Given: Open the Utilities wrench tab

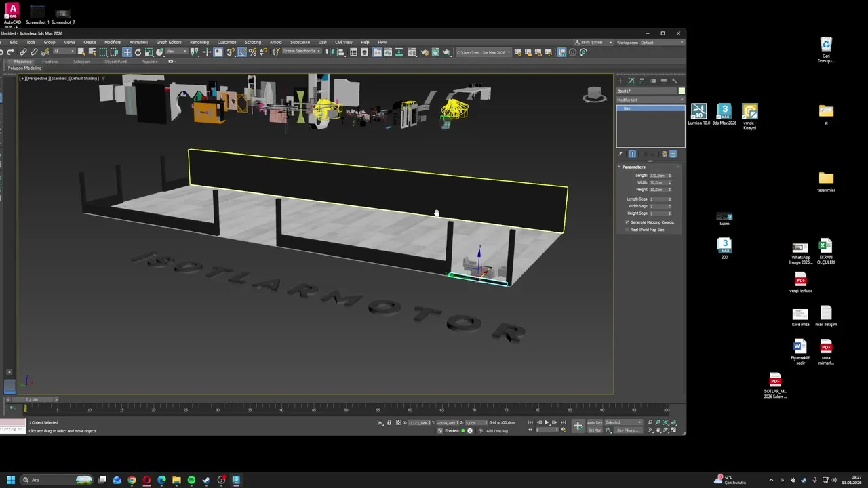Looking at the screenshot, I should tap(675, 81).
